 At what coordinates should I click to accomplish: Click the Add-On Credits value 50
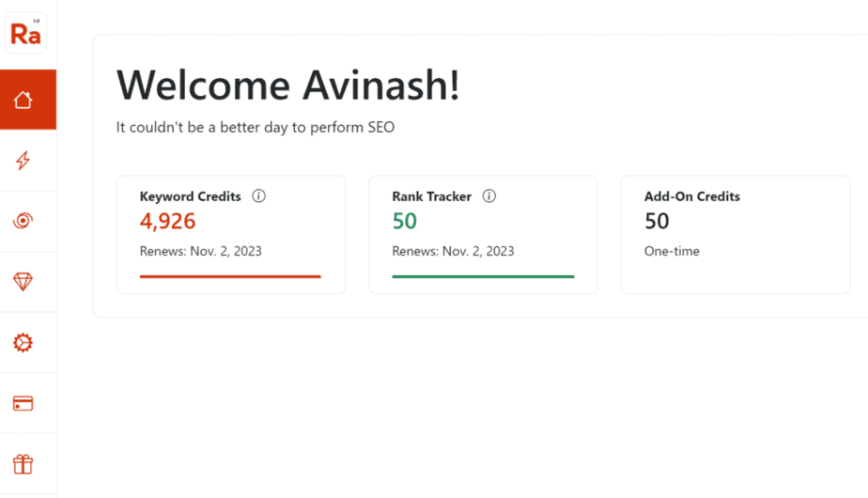pos(657,221)
